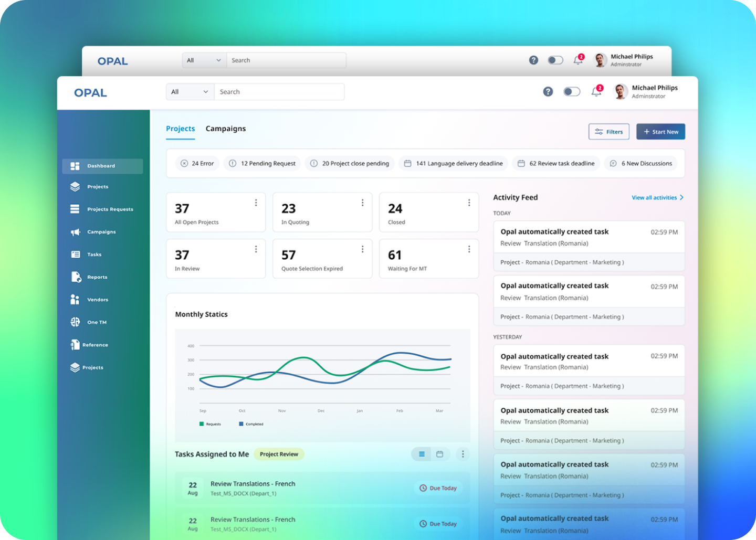The height and width of the screenshot is (540, 756).
Task: Enable list view for Tasks Assigned to Me
Action: (x=421, y=454)
